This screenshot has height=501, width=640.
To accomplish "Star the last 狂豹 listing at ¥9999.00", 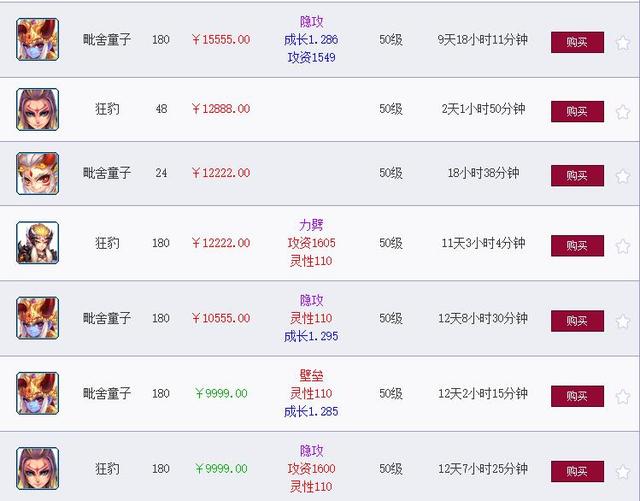I will 623,472.
